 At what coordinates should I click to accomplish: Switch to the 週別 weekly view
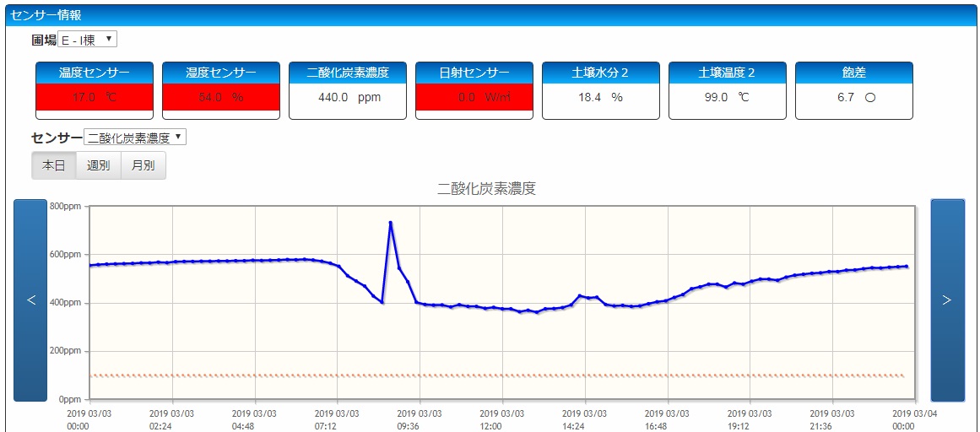tap(99, 165)
